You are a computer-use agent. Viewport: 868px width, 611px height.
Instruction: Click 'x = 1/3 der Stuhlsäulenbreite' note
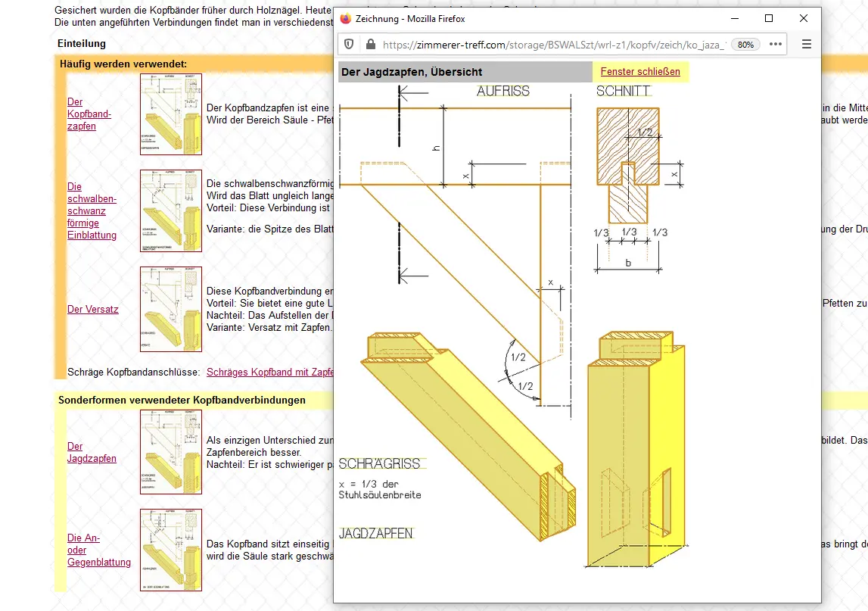[x=380, y=490]
